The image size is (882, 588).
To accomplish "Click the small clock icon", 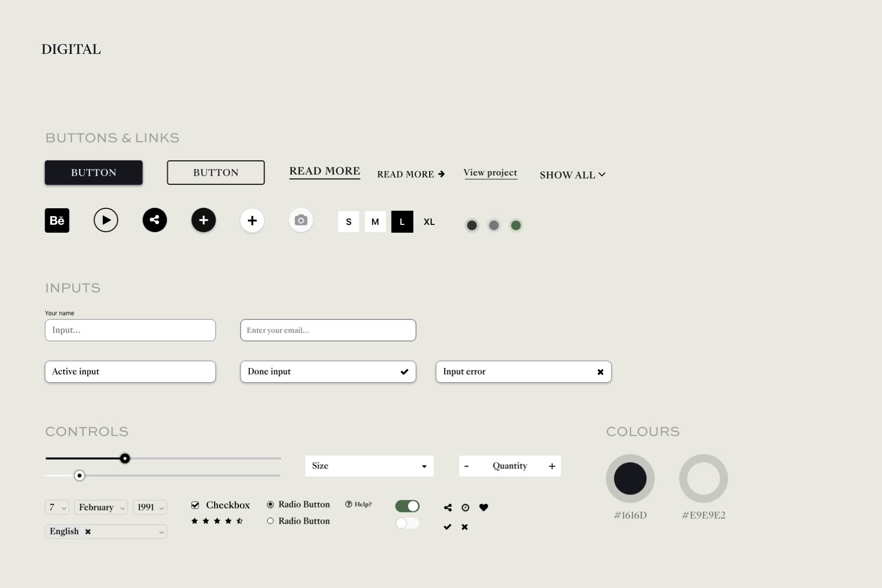I will pyautogui.click(x=465, y=508).
